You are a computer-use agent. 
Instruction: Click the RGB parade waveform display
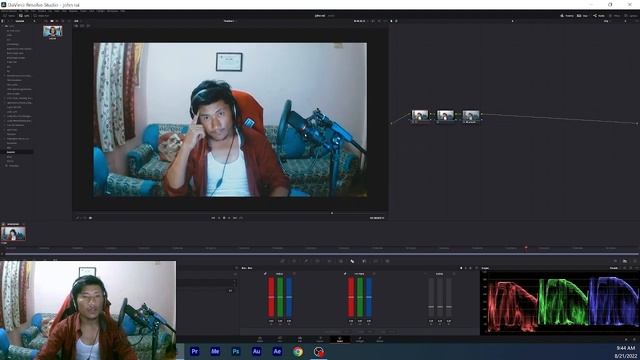[x=562, y=302]
